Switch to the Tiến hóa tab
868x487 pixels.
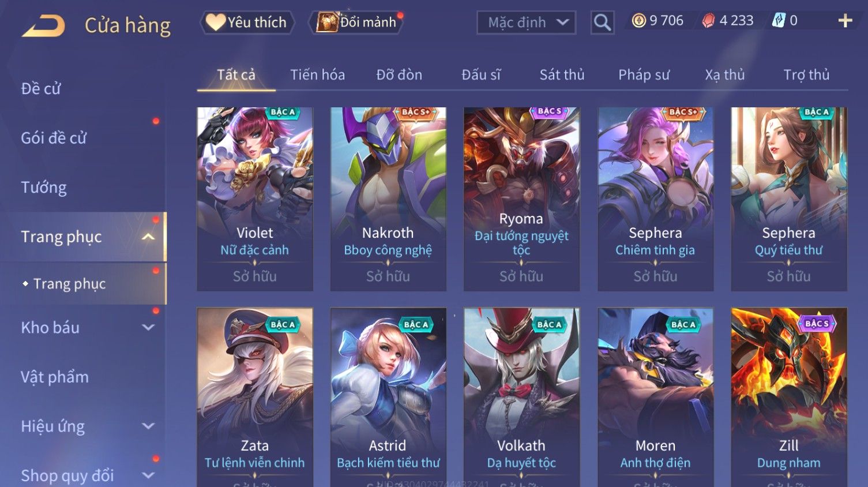tap(317, 75)
